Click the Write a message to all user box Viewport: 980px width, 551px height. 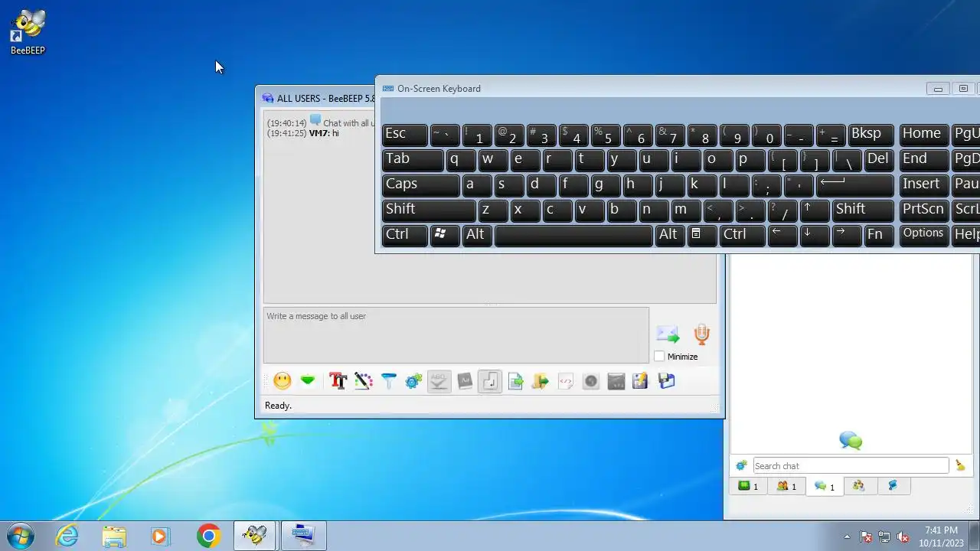coord(456,335)
